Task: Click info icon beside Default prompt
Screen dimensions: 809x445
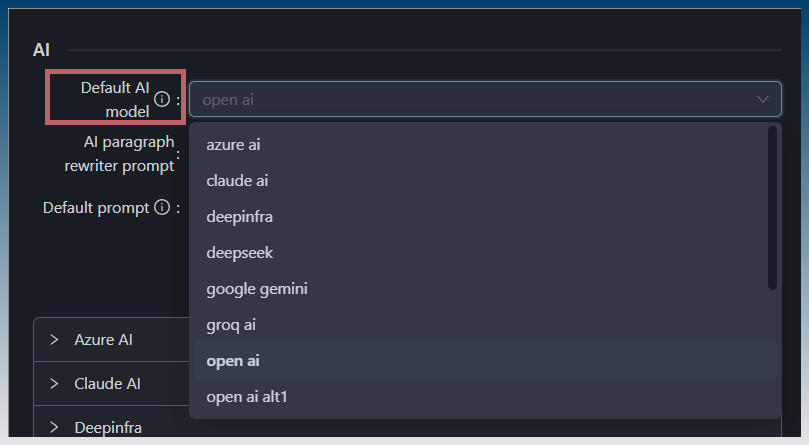Action: coord(160,208)
